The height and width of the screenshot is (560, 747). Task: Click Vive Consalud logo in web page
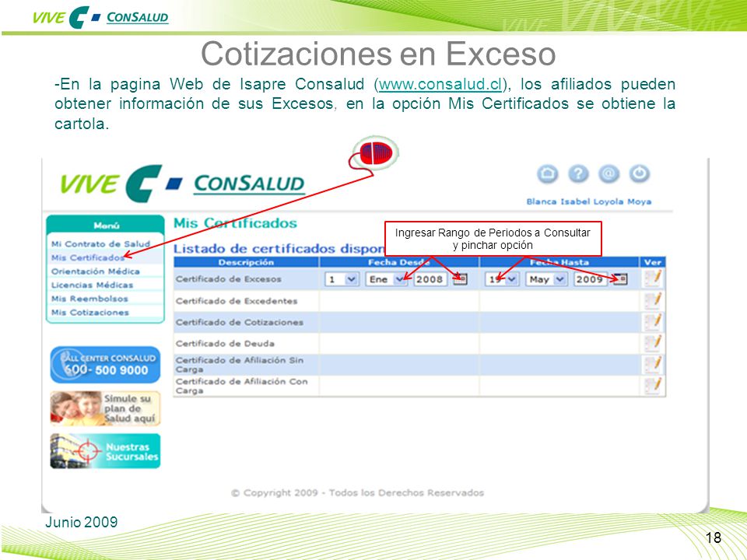click(182, 184)
